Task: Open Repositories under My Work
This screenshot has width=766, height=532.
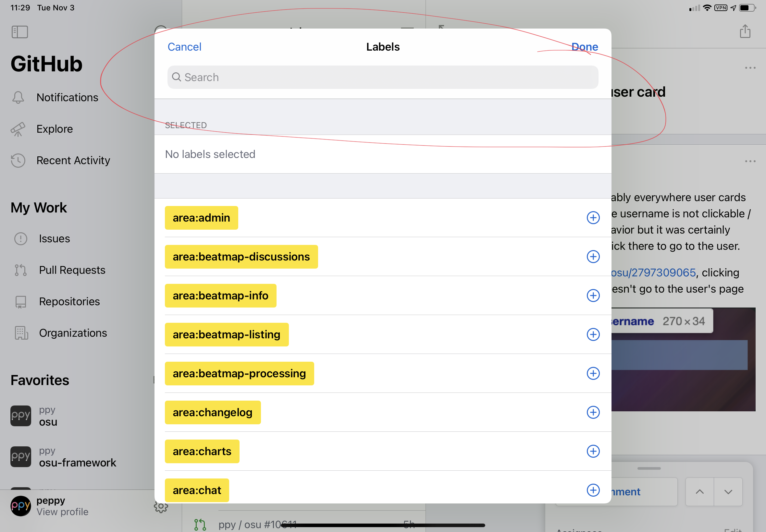Action: [x=57, y=302]
